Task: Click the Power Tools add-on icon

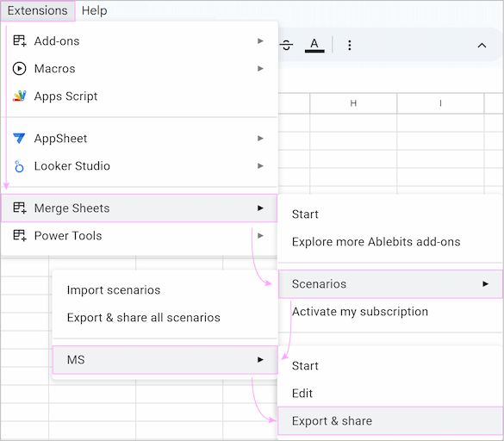Action: click(19, 236)
